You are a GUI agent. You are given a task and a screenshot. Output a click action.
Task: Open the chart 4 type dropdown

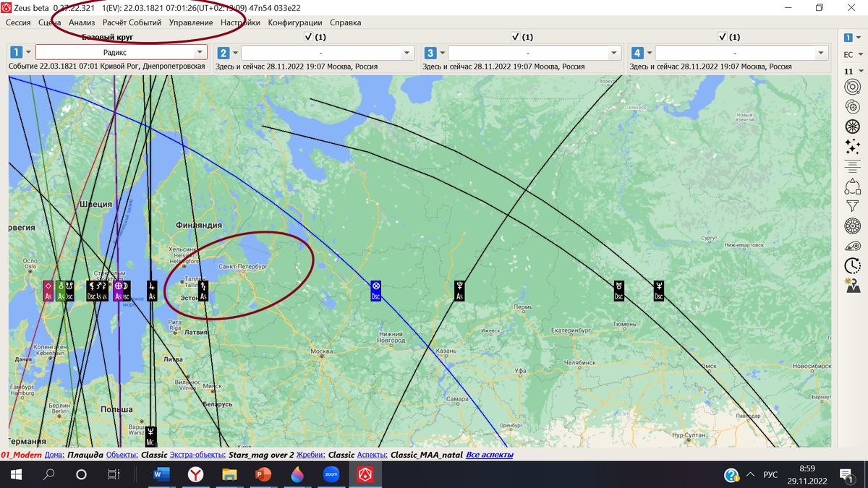tap(741, 53)
